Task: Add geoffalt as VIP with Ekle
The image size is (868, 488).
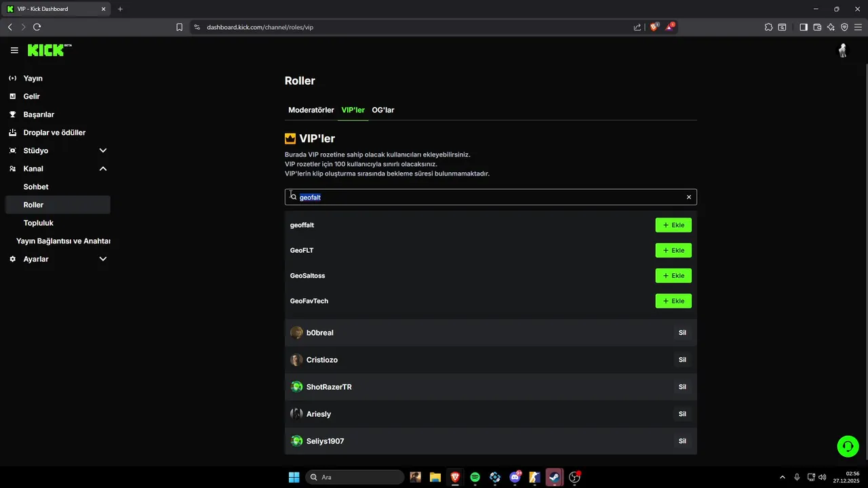Action: 673,225
